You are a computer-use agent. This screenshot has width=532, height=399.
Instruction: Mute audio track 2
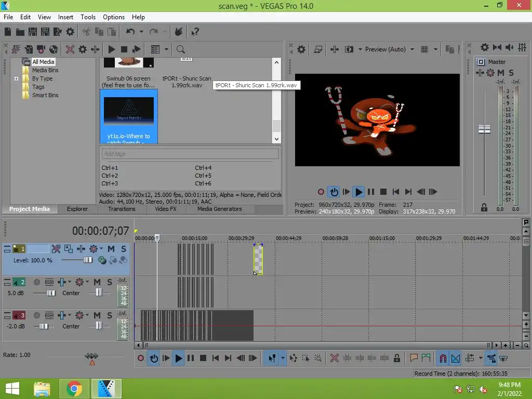(x=97, y=282)
